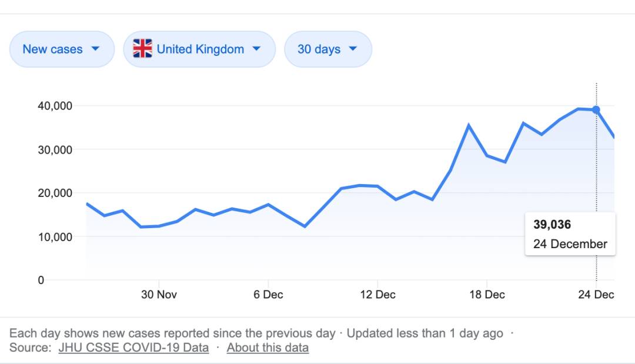Click the 10,000 y-axis label

pyautogui.click(x=54, y=236)
